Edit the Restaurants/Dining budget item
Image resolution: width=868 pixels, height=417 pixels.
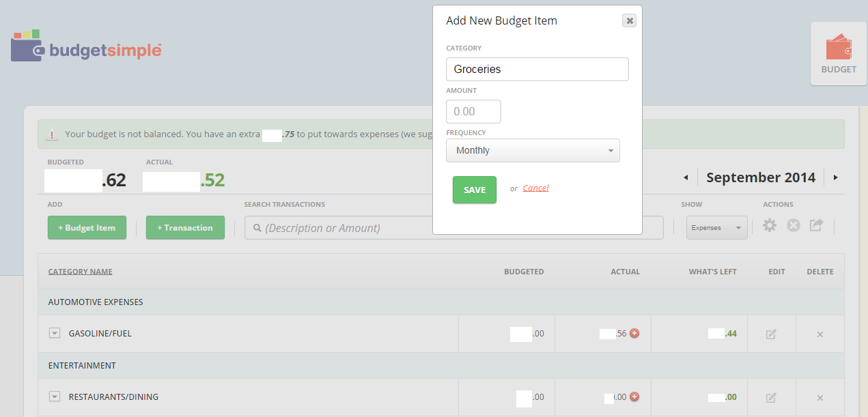click(x=771, y=397)
